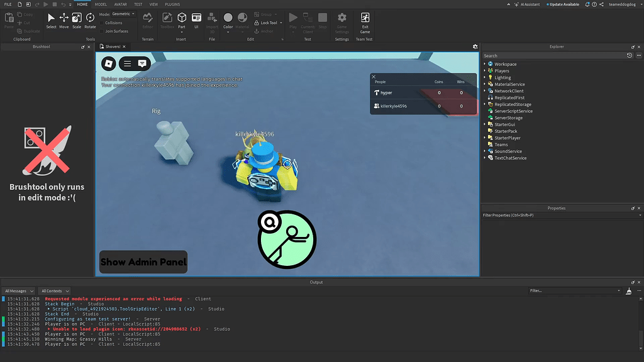Image resolution: width=644 pixels, height=362 pixels.
Task: Undock the Explorer panel
Action: point(633,47)
